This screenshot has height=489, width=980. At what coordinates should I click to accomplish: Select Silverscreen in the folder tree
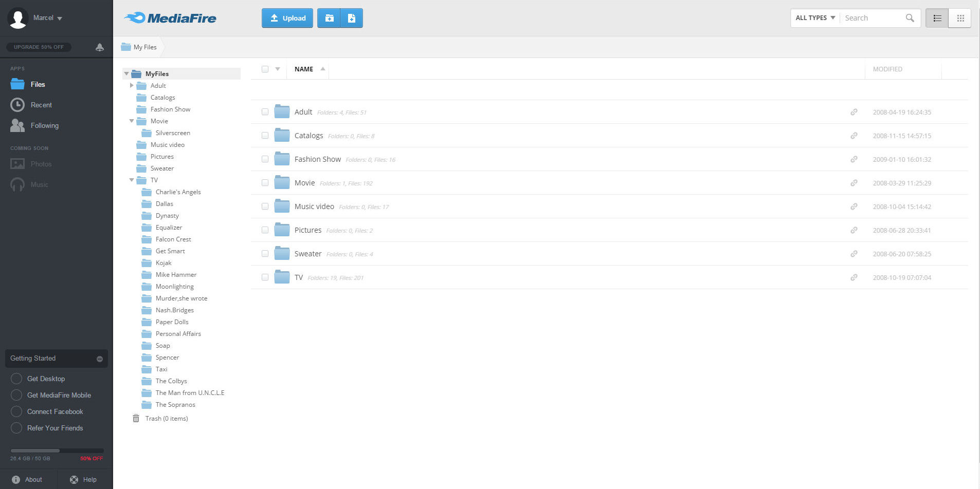click(x=173, y=133)
